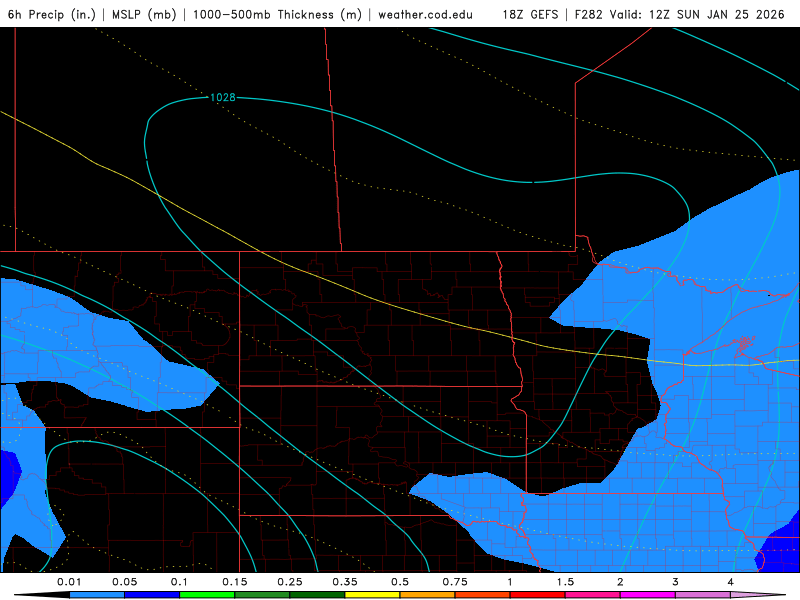Select the dark green 0.25–0.35 legend swatch
800x600 pixels.
pyautogui.click(x=317, y=595)
